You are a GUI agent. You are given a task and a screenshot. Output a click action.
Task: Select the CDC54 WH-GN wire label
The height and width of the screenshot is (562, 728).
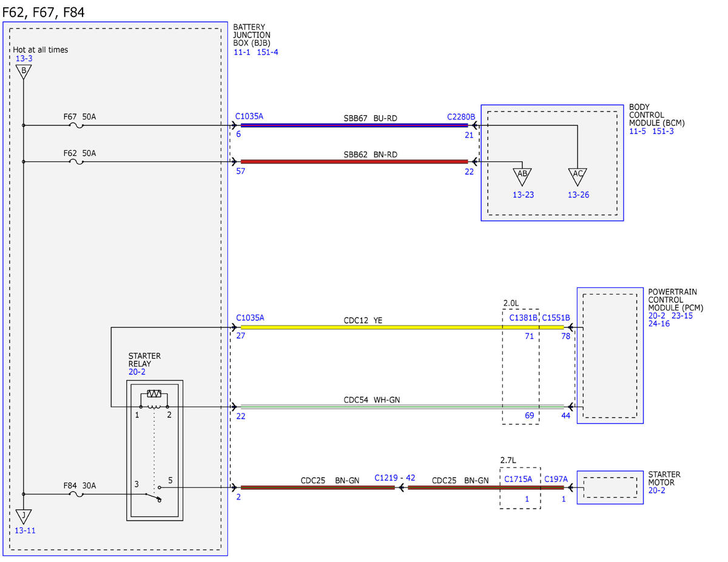(x=372, y=400)
